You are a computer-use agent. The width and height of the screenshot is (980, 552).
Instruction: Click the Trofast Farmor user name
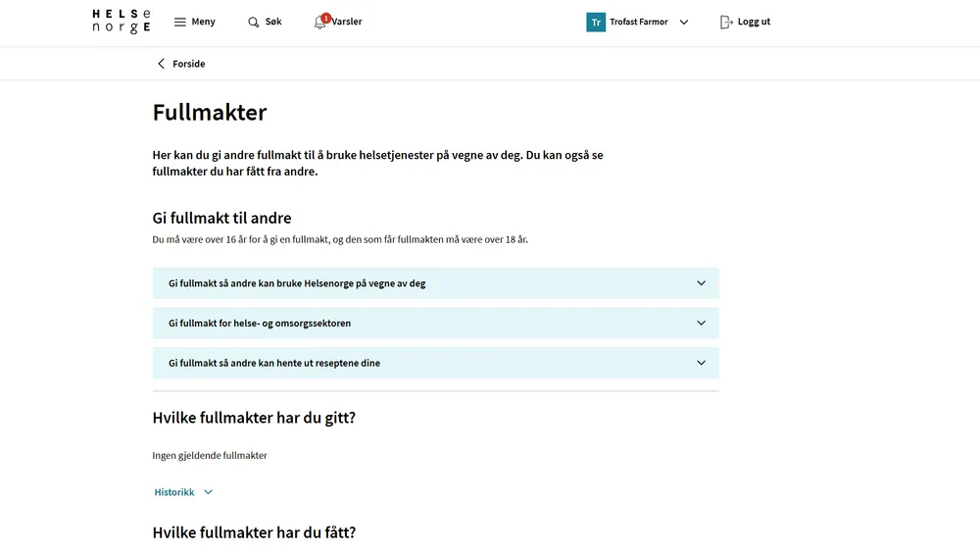639,22
